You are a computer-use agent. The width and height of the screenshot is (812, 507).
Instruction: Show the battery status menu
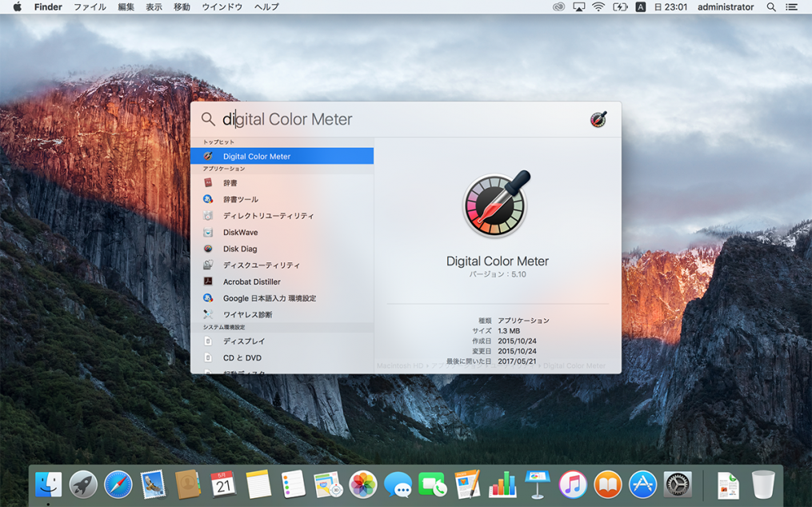pyautogui.click(x=620, y=6)
